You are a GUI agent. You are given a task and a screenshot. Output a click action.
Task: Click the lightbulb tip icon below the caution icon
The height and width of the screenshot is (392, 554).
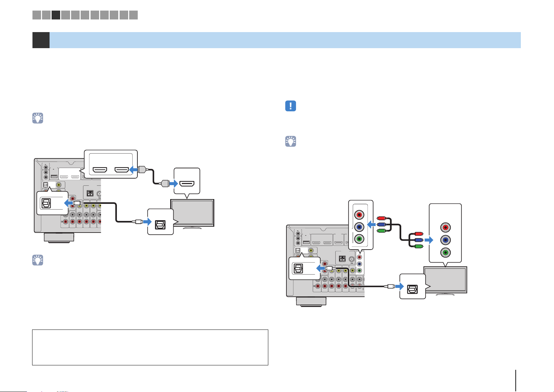tap(290, 141)
